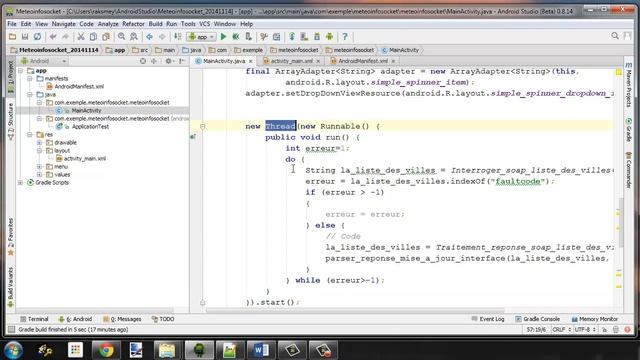
Task: Click the CRLF line separator in status bar
Action: pyautogui.click(x=561, y=329)
